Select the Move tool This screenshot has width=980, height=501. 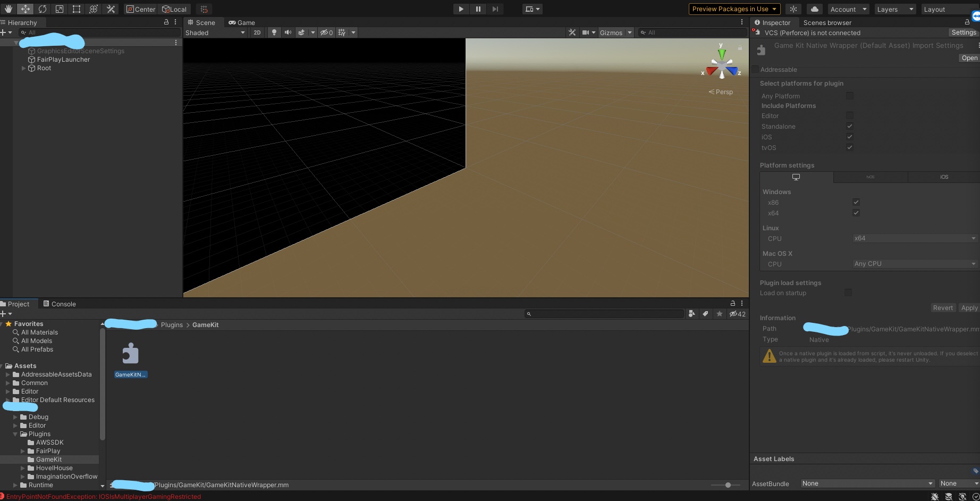click(25, 9)
